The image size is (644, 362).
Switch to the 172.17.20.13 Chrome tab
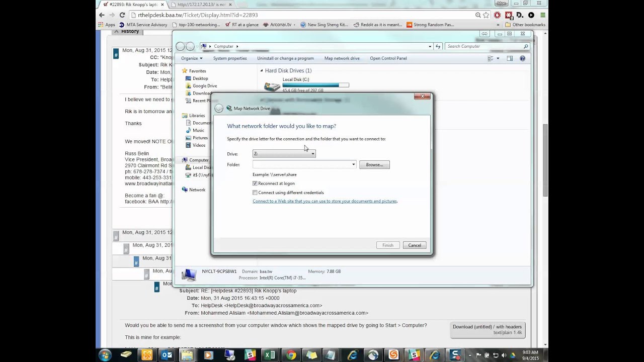click(201, 5)
